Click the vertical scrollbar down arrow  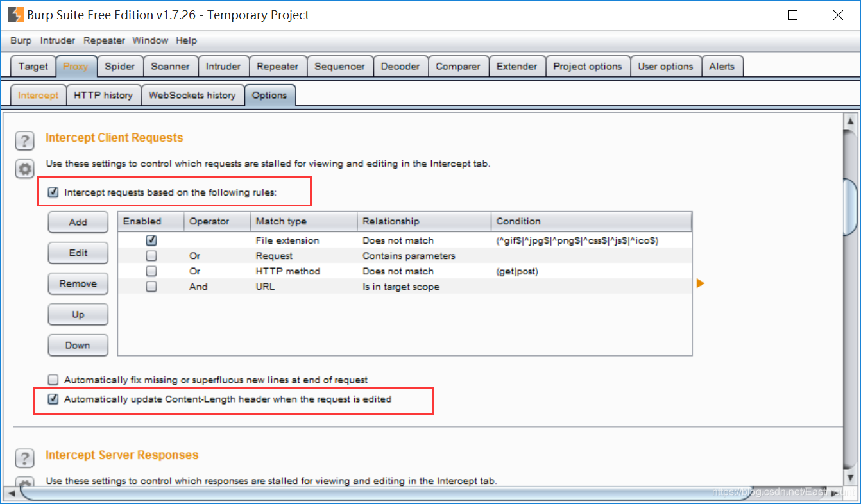[851, 478]
